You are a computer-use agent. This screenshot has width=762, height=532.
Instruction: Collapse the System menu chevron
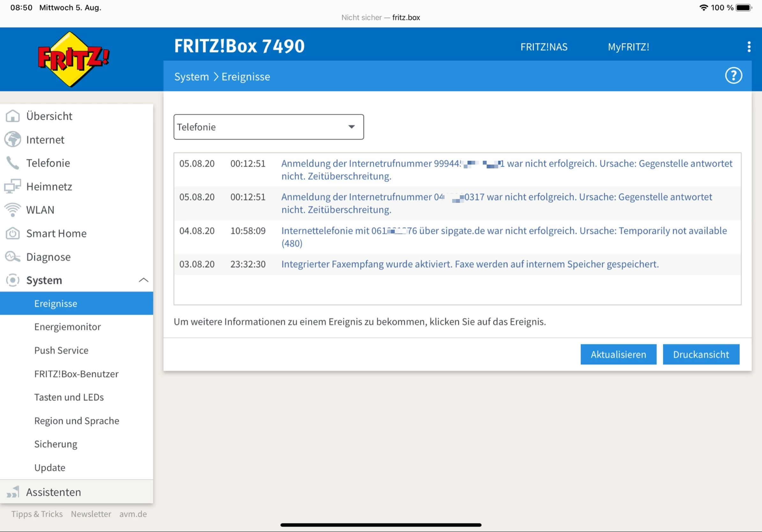143,280
